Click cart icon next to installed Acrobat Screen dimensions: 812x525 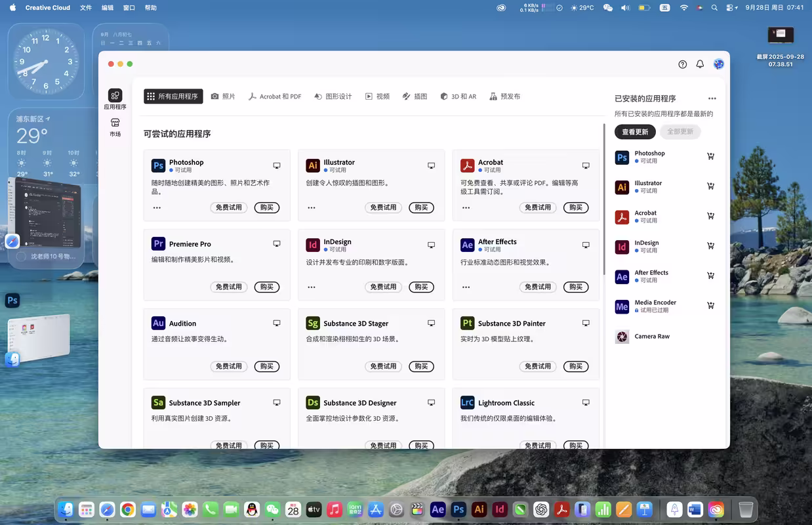click(710, 216)
